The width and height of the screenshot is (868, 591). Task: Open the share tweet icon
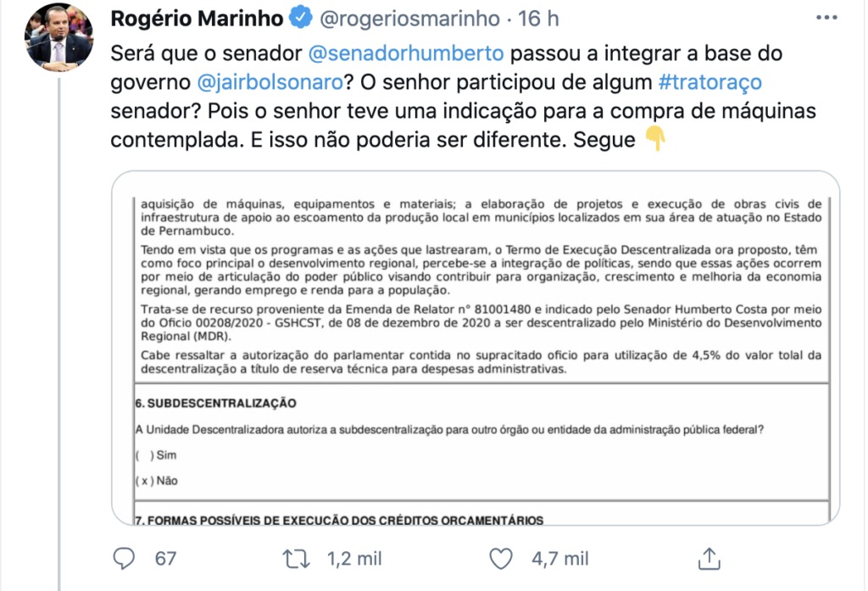point(709,558)
